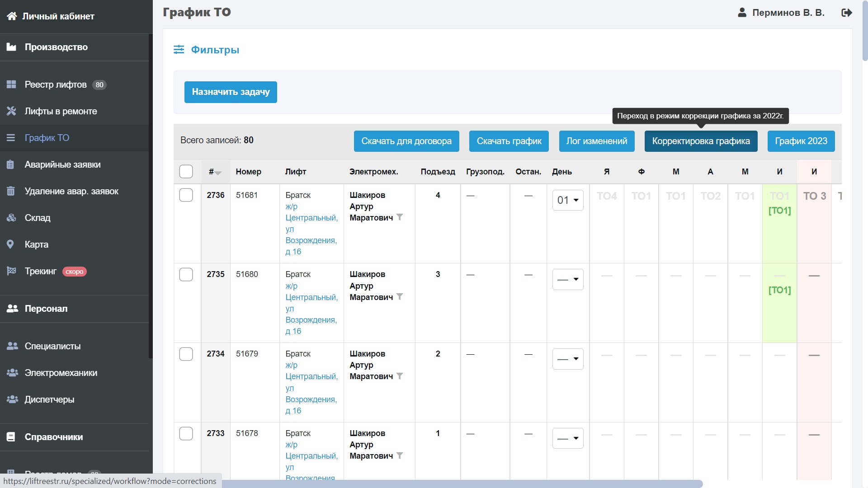Viewport: 868px width, 488px height.
Task: Click the home icon beside Личный кабинет
Action: click(x=12, y=16)
